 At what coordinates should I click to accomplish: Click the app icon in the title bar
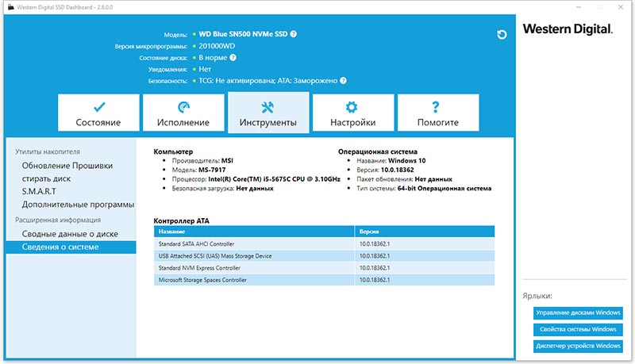click(x=10, y=7)
